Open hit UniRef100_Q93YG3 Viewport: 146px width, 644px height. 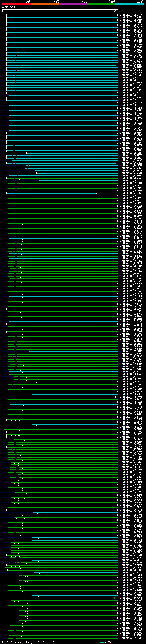pos(131,52)
